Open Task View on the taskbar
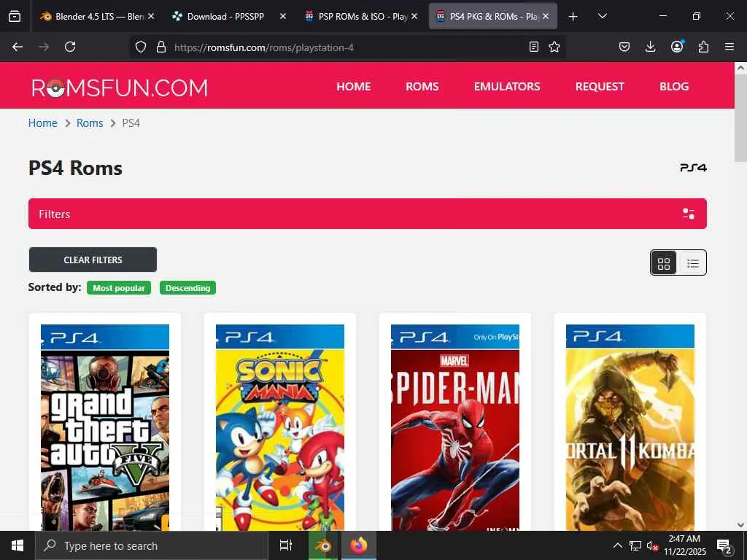The height and width of the screenshot is (560, 747). pos(285,545)
